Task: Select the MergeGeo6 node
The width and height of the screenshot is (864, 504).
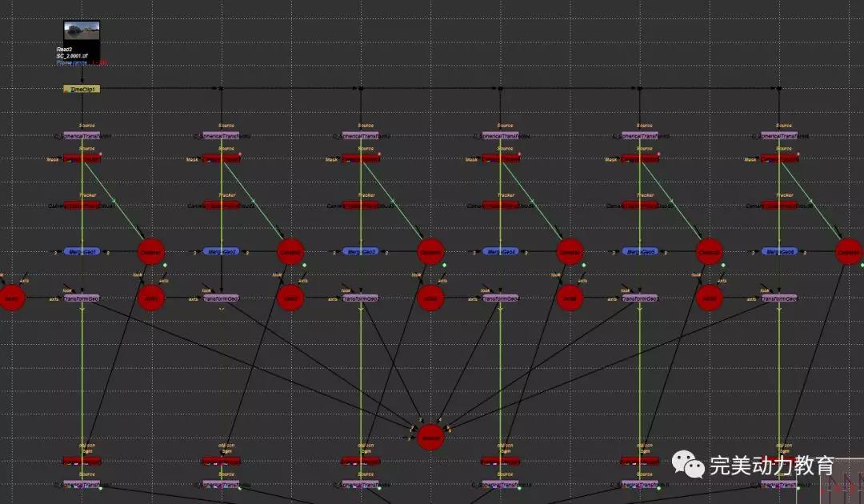Action: [x=779, y=251]
